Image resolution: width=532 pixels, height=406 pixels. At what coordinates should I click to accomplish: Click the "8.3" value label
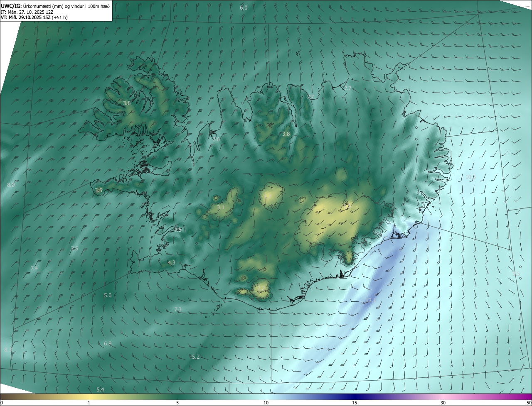click(8, 350)
